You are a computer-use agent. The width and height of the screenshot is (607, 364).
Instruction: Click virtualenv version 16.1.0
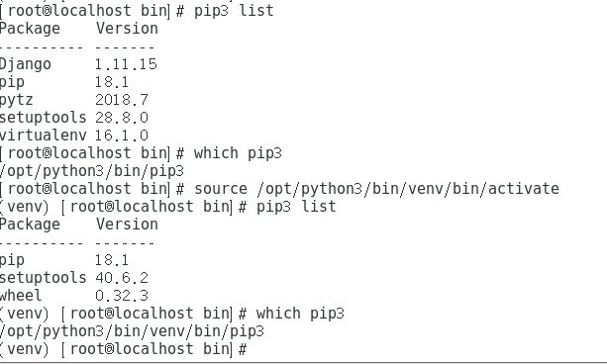click(122, 136)
